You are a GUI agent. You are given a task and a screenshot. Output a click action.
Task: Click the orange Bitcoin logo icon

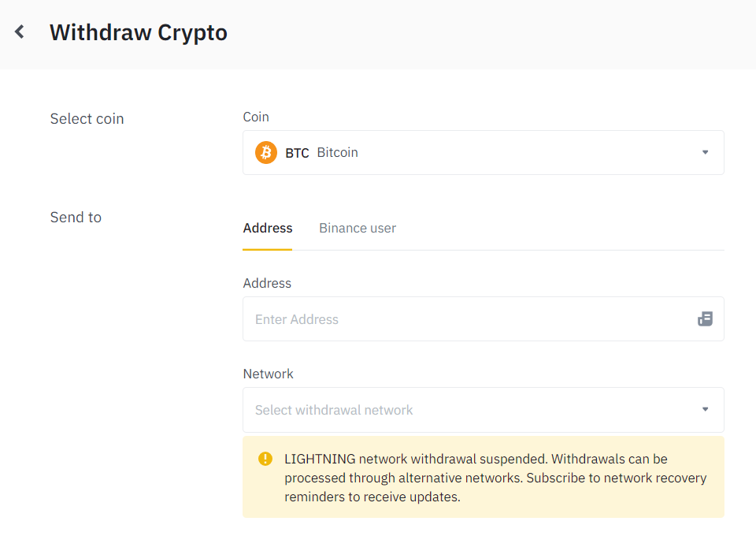coord(265,152)
